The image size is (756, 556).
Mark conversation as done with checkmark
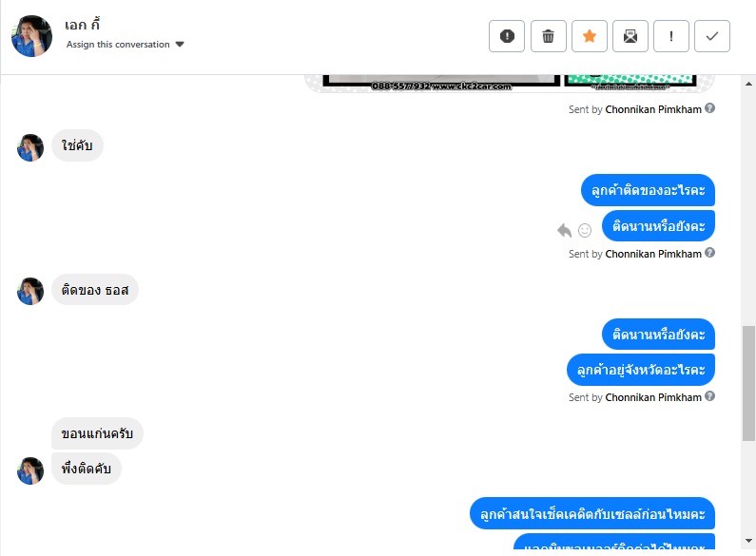tap(712, 36)
